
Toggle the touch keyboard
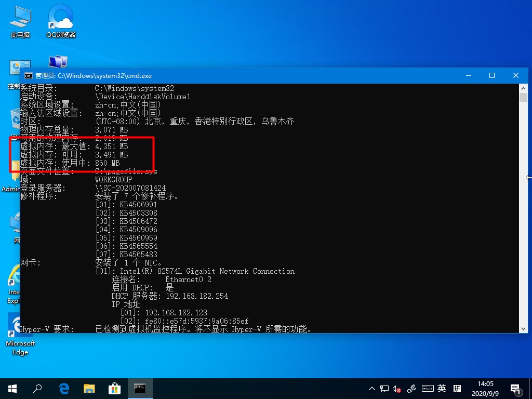coord(428,388)
